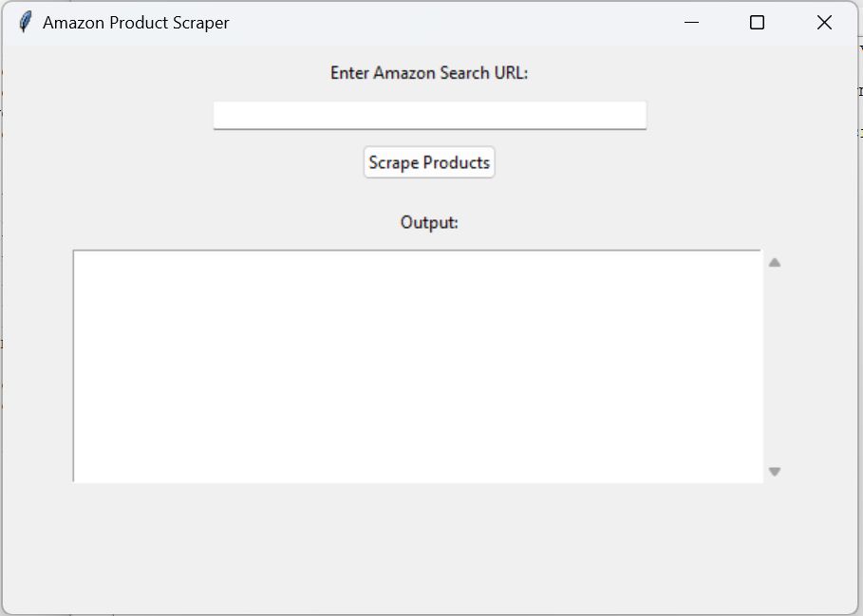The height and width of the screenshot is (616, 863).
Task: Close the Amazon Product Scraper window
Action: tap(824, 23)
